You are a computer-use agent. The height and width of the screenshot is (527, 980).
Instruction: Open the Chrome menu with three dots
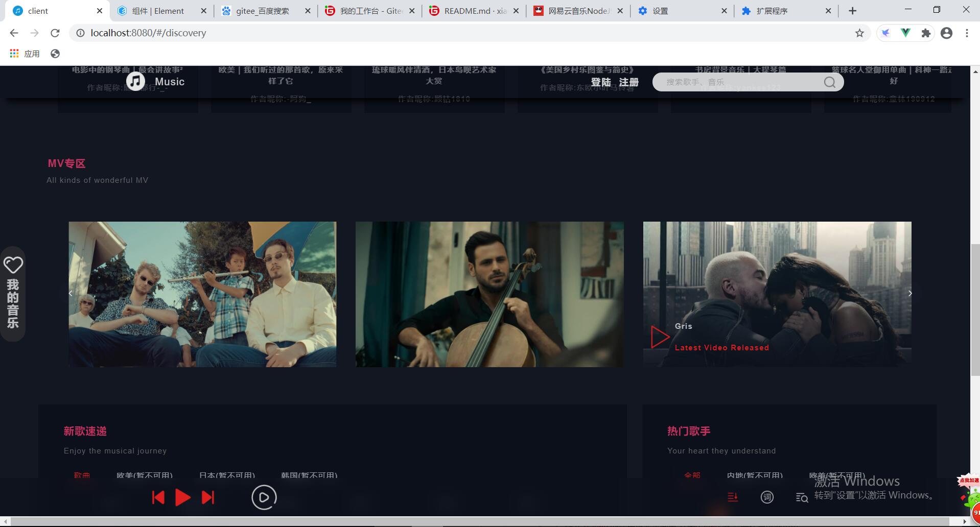pos(966,33)
